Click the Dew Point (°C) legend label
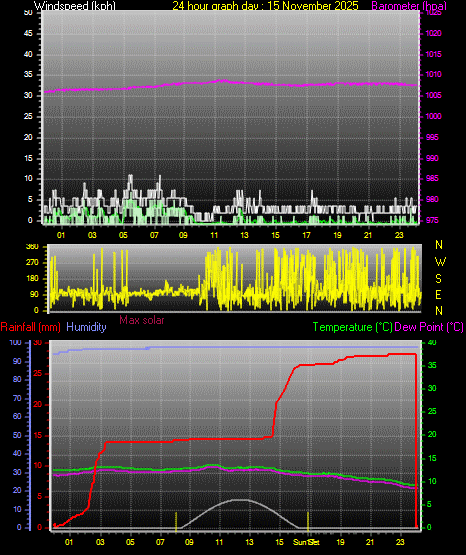Viewport: 466px width, 555px height. point(429,327)
